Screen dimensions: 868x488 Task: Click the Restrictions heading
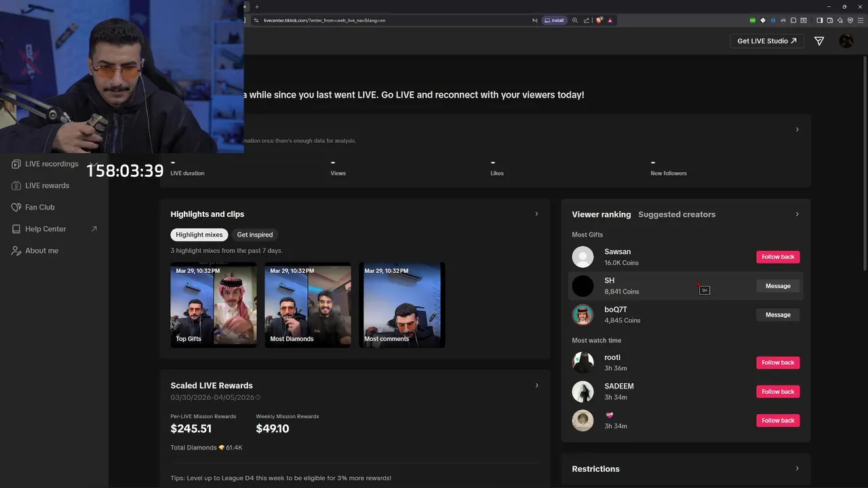(x=595, y=469)
